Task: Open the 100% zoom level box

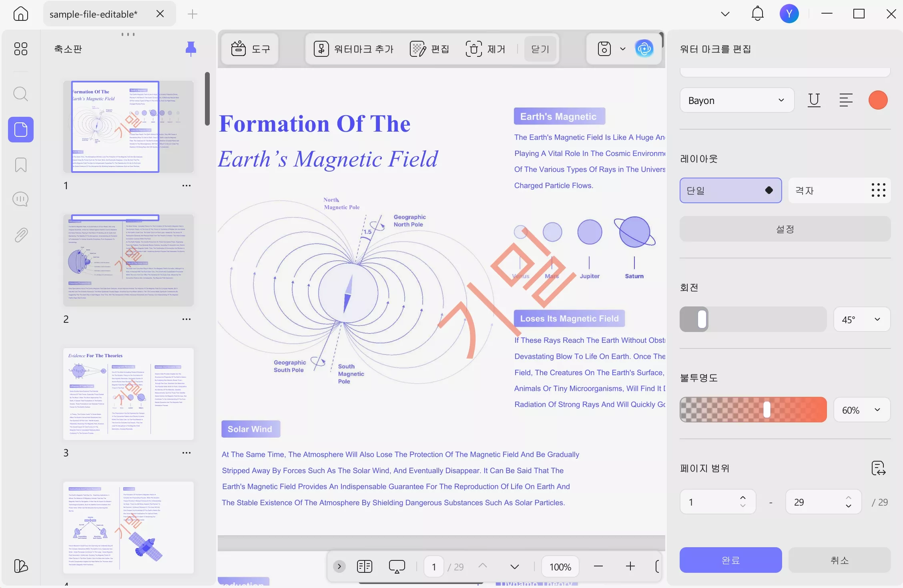Action: point(560,566)
